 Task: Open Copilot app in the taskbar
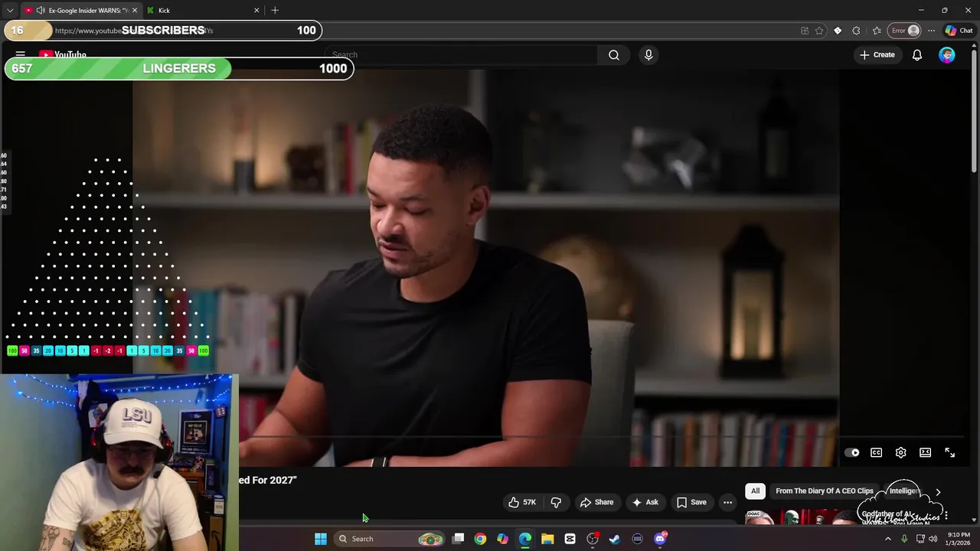coord(502,539)
